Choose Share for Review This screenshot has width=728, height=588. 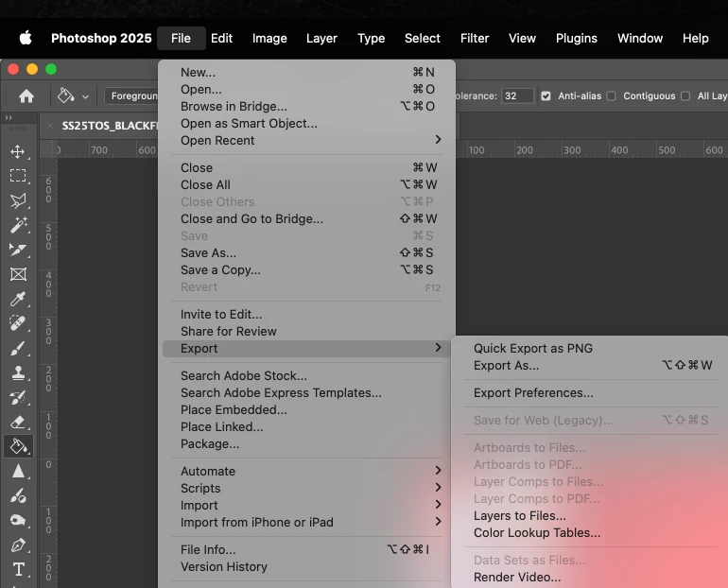306,332
